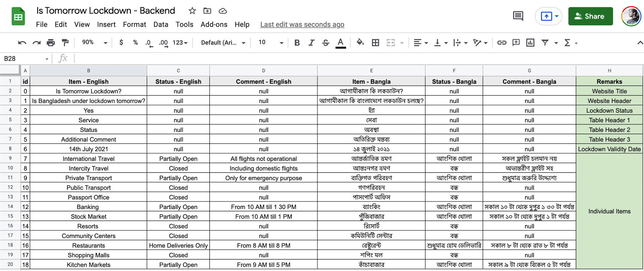The width and height of the screenshot is (644, 271).
Task: Open the zoom 90% dropdown
Action: (x=95, y=42)
